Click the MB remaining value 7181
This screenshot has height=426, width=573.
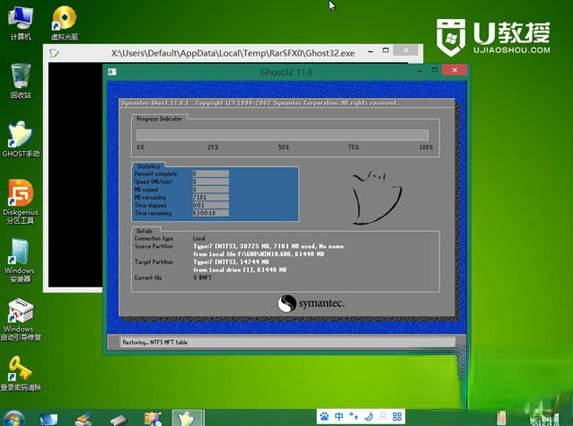[x=211, y=197]
